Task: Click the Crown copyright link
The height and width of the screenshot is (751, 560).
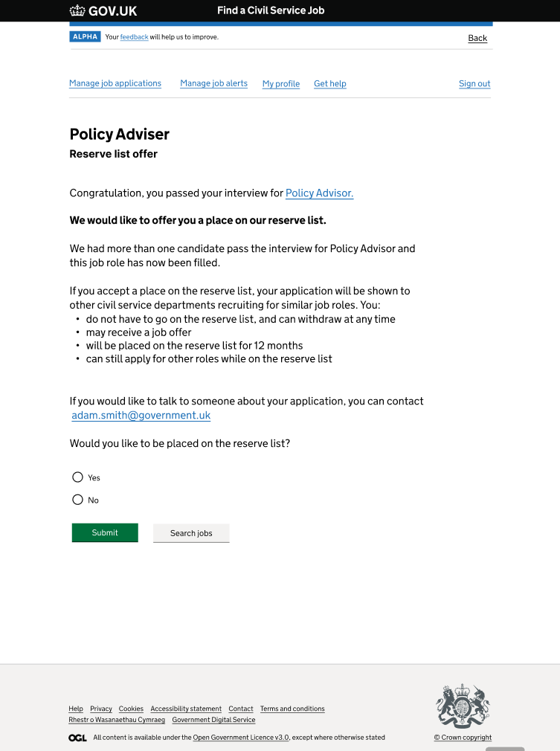Action: click(463, 738)
